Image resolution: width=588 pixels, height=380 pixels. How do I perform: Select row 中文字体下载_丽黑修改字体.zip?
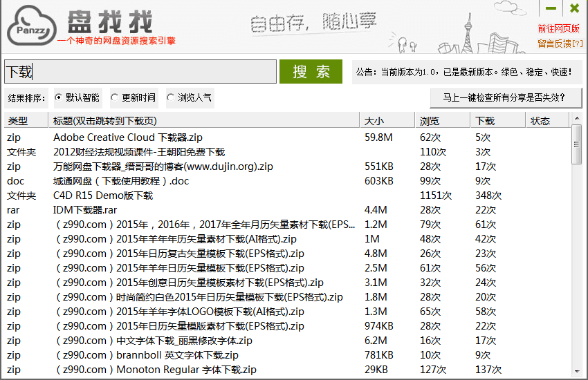coord(287,341)
